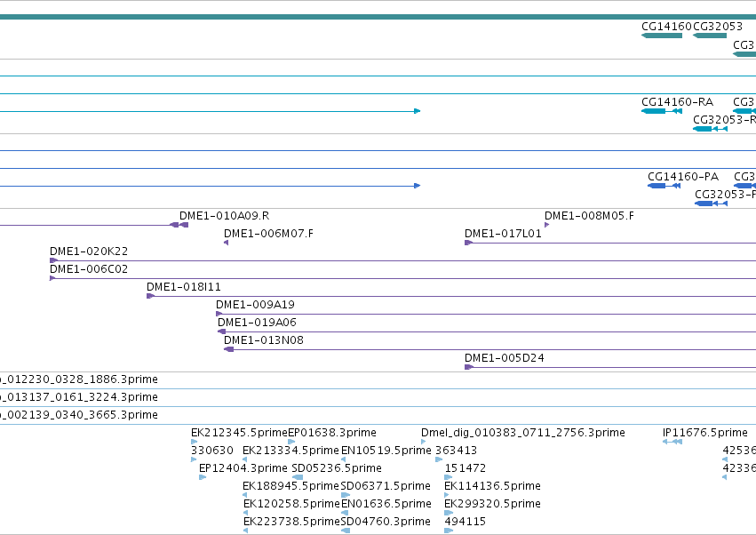Select EK188945.5prime EST label
Viewport: 756px width, 535px height.
290,486
